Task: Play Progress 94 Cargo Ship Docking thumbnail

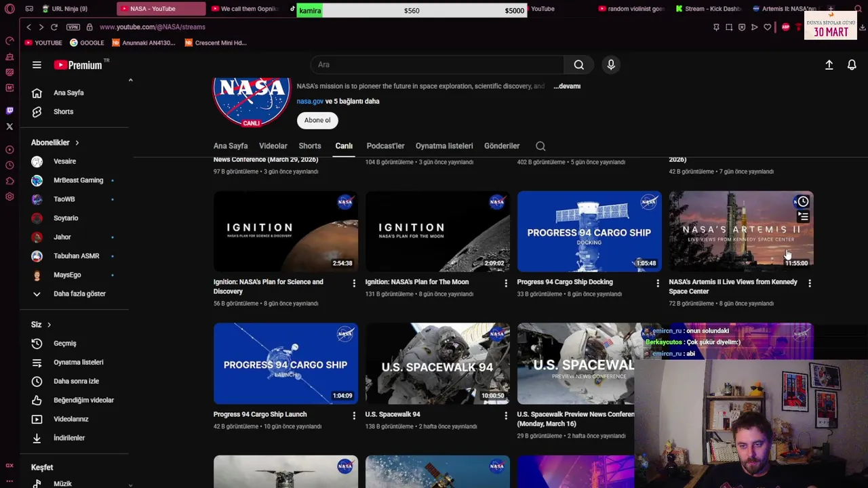Action: 589,232
